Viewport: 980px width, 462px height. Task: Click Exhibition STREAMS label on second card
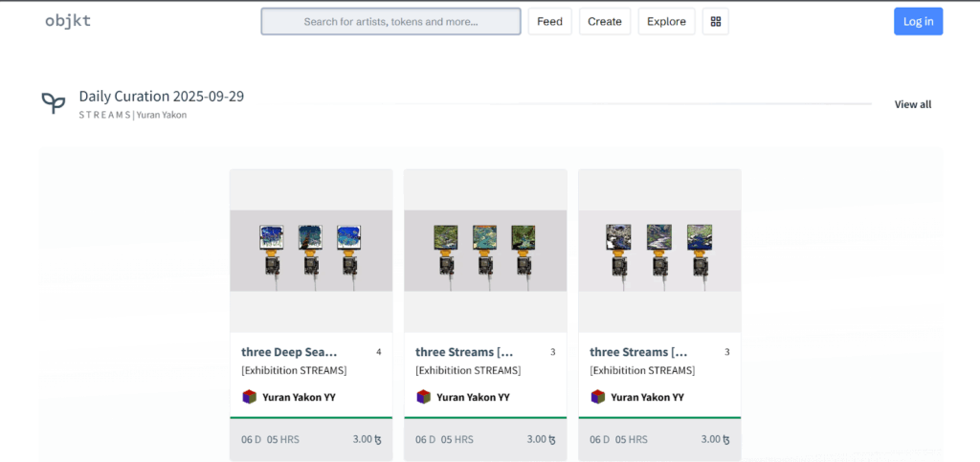point(468,370)
